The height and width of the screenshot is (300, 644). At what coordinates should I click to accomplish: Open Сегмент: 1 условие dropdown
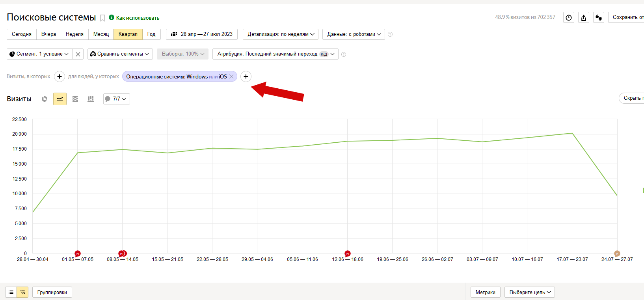(39, 54)
